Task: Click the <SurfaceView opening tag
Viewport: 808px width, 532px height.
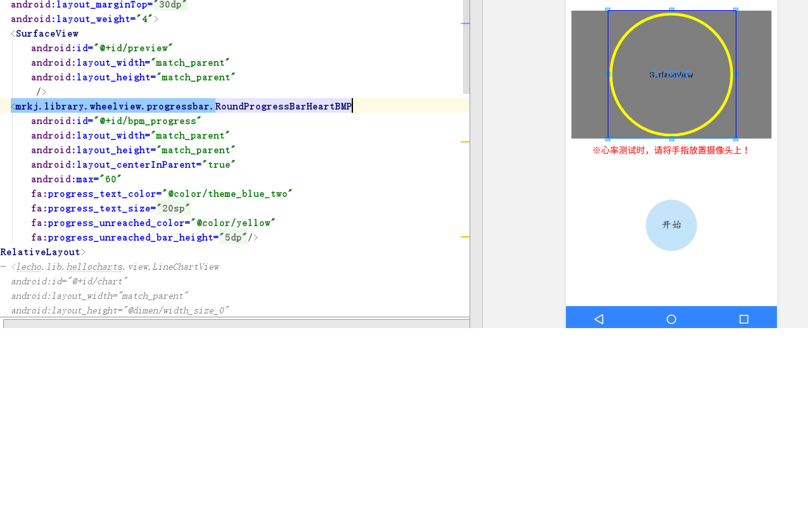Action: pyautogui.click(x=44, y=34)
